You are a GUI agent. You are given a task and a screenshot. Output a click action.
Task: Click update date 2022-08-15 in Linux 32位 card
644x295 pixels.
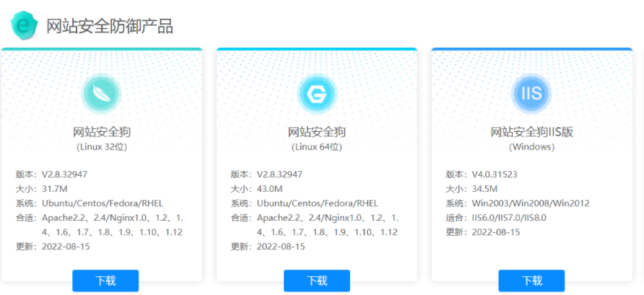[x=66, y=247]
